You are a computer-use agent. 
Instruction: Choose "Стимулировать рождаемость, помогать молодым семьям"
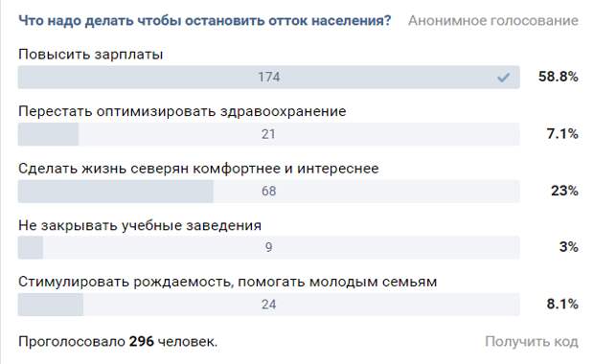click(228, 282)
